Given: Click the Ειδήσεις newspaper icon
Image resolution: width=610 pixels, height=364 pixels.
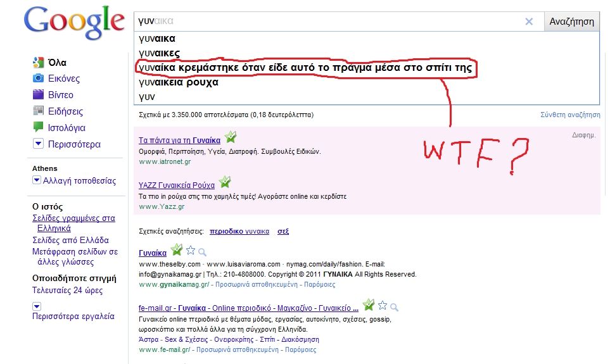Looking at the screenshot, I should click(x=38, y=111).
